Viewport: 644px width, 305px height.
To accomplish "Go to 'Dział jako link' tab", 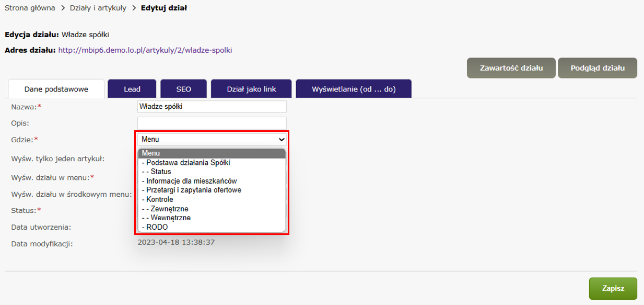I will 251,89.
